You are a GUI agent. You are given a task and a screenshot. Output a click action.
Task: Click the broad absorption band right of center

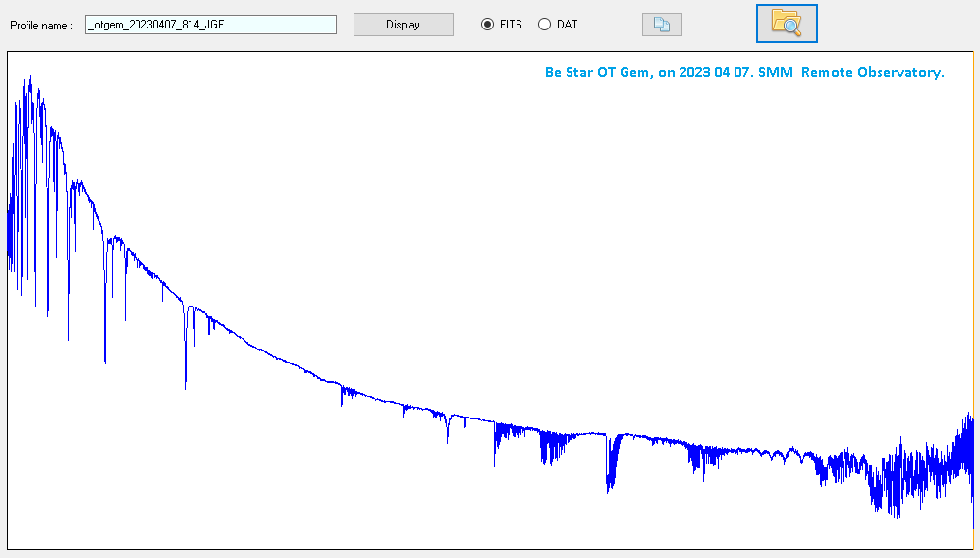(x=613, y=472)
